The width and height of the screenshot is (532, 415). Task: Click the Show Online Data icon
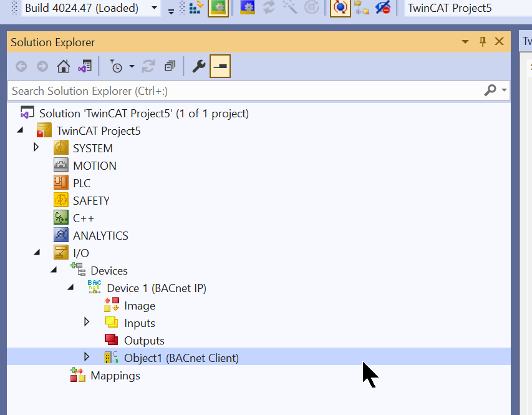pyautogui.click(x=341, y=7)
